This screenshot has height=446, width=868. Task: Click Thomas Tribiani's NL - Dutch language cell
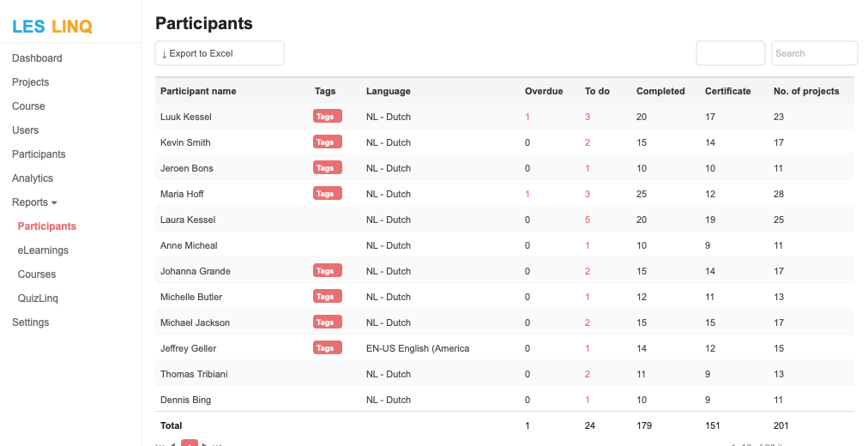coord(388,374)
